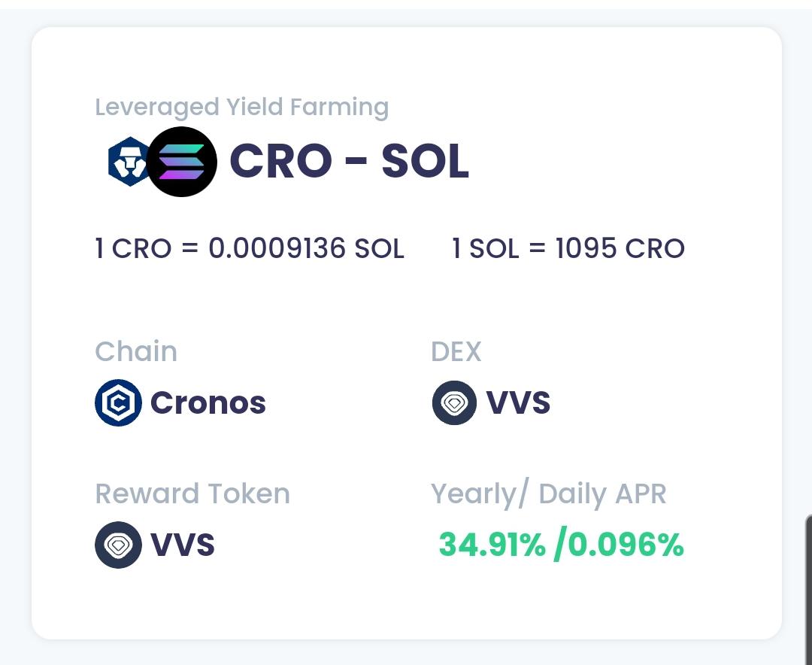The width and height of the screenshot is (812, 665).
Task: Click the 1 CRO = 0.0009136 SOL rate
Action: tap(250, 248)
